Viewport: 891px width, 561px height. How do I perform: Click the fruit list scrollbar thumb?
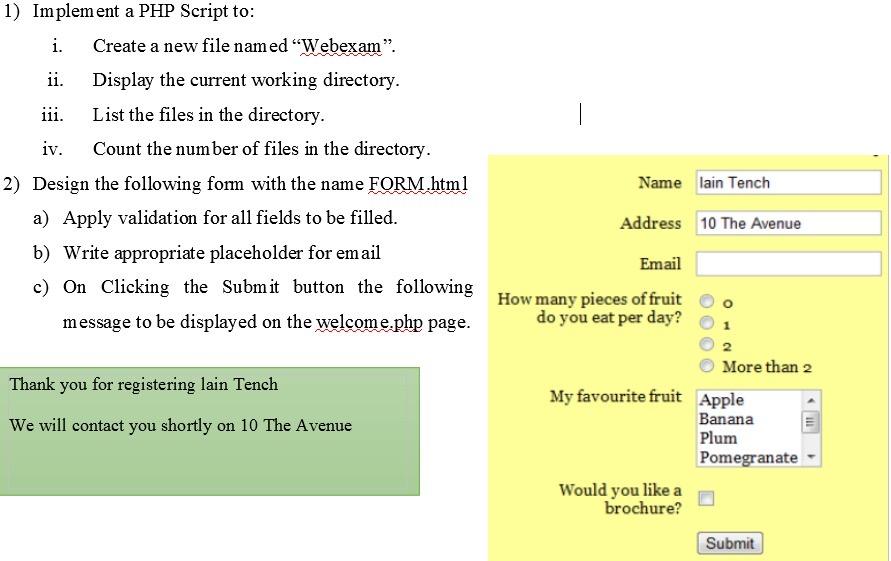811,422
